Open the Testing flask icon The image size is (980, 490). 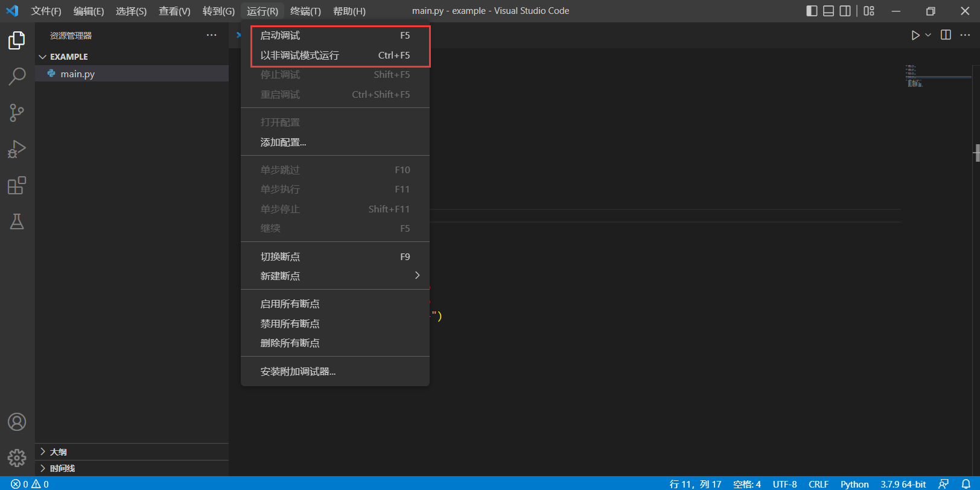17,221
